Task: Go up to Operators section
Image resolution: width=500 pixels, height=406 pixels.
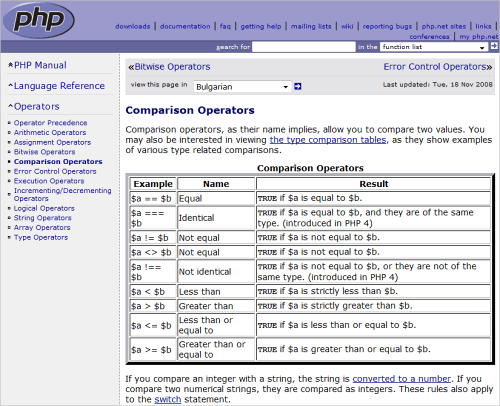Action: pyautogui.click(x=37, y=106)
